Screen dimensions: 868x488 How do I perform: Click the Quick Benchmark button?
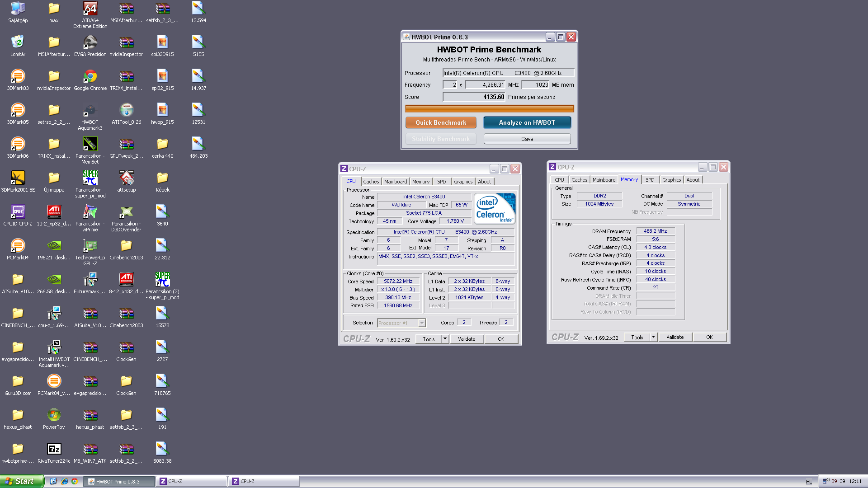(x=441, y=122)
